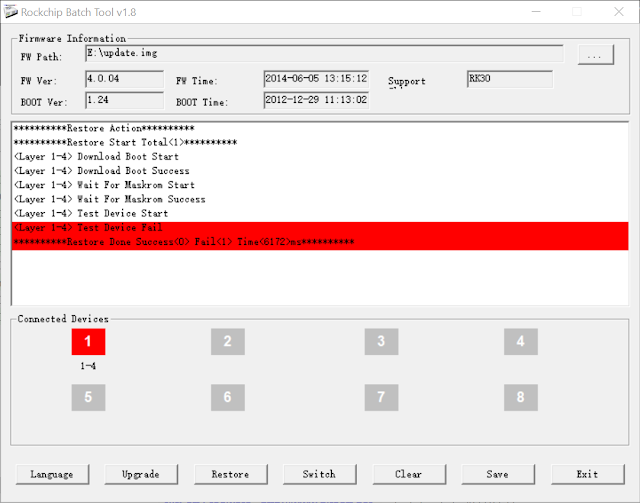Minimize the Rockchip Batch Tool window
The height and width of the screenshot is (503, 640).
pos(536,12)
